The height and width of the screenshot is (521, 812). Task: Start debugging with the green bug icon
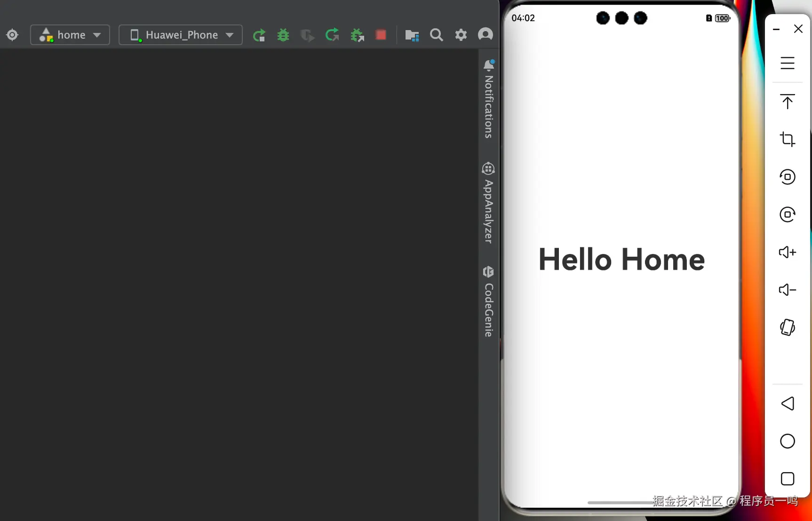pyautogui.click(x=283, y=35)
